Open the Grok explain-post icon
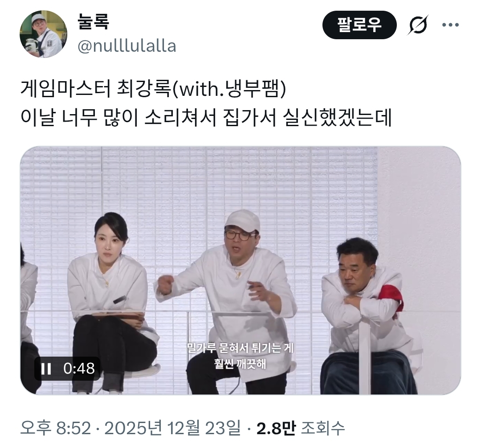Image resolution: width=481 pixels, height=448 pixels. click(x=417, y=25)
